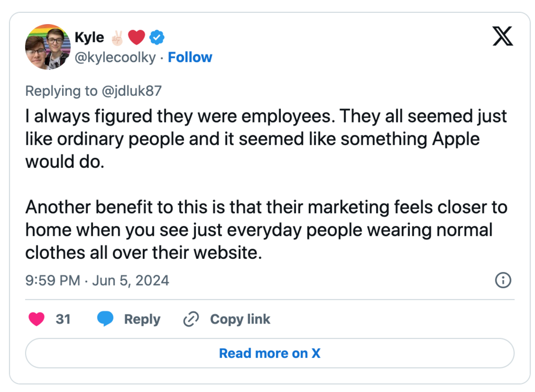
Task: Click the chain link icon
Action: click(x=190, y=319)
